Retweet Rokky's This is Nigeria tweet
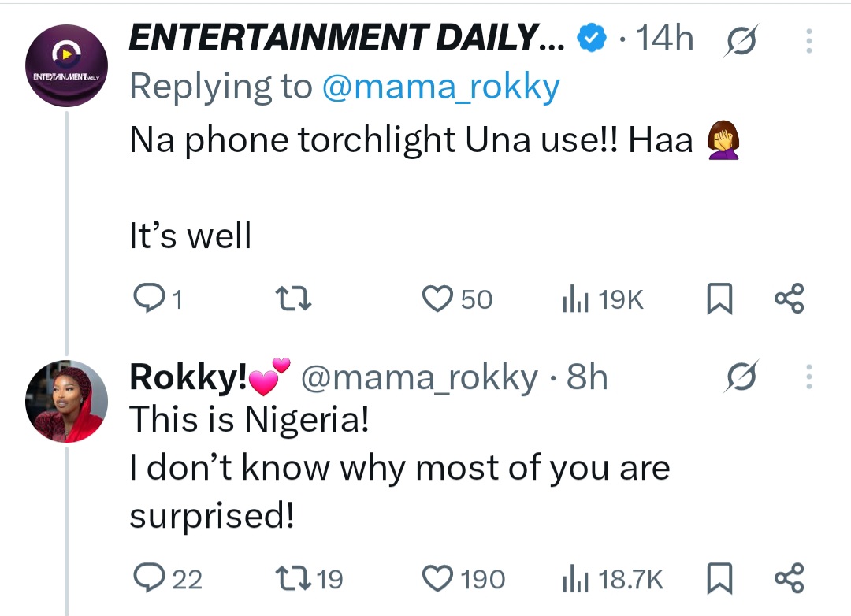Viewport: 851px width, 616px height. point(297,579)
